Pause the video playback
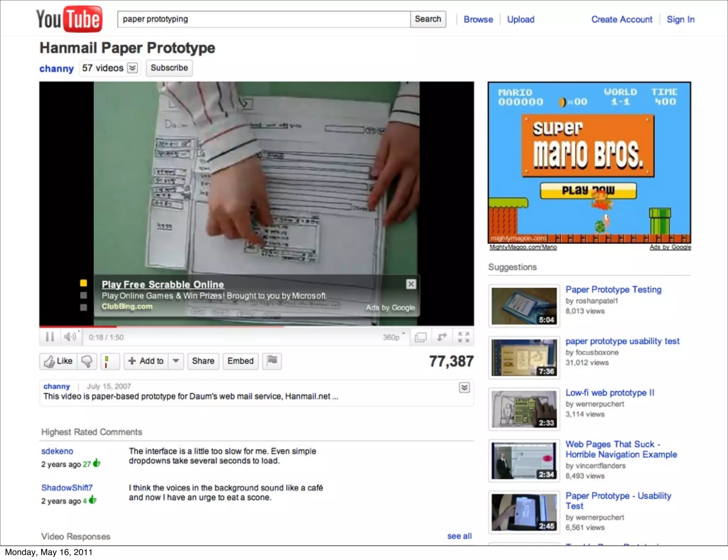Image resolution: width=728 pixels, height=560 pixels. coord(50,336)
